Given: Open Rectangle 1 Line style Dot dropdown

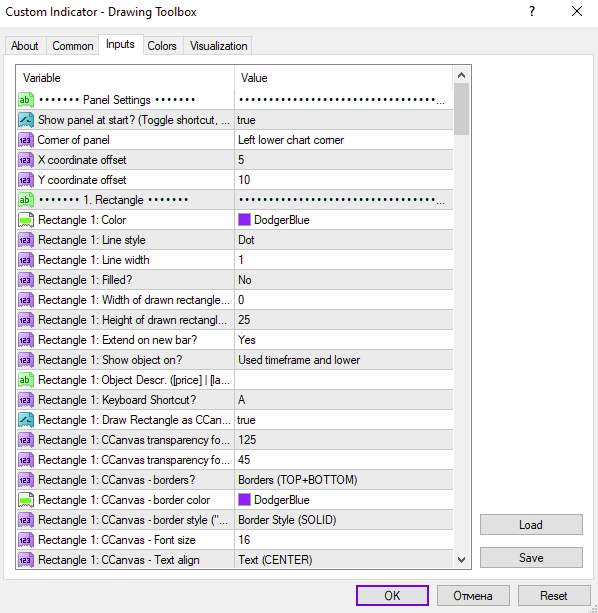Looking at the screenshot, I should [344, 240].
